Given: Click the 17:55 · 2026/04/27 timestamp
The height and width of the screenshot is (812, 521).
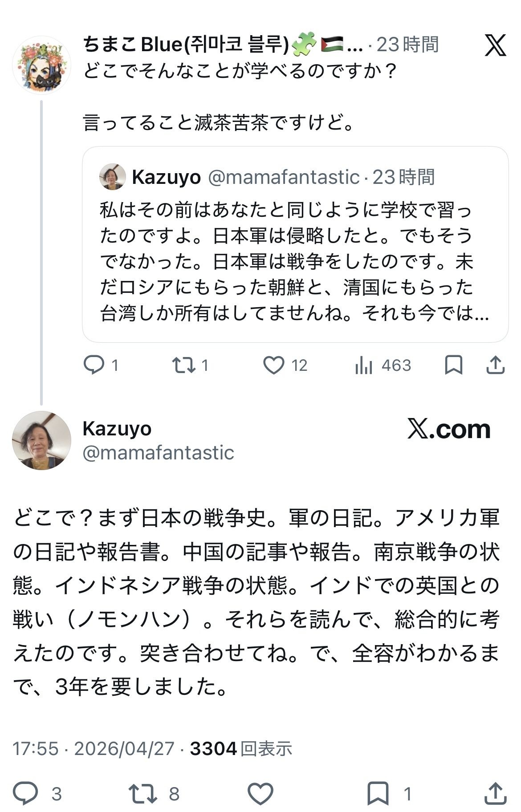Looking at the screenshot, I should (93, 749).
